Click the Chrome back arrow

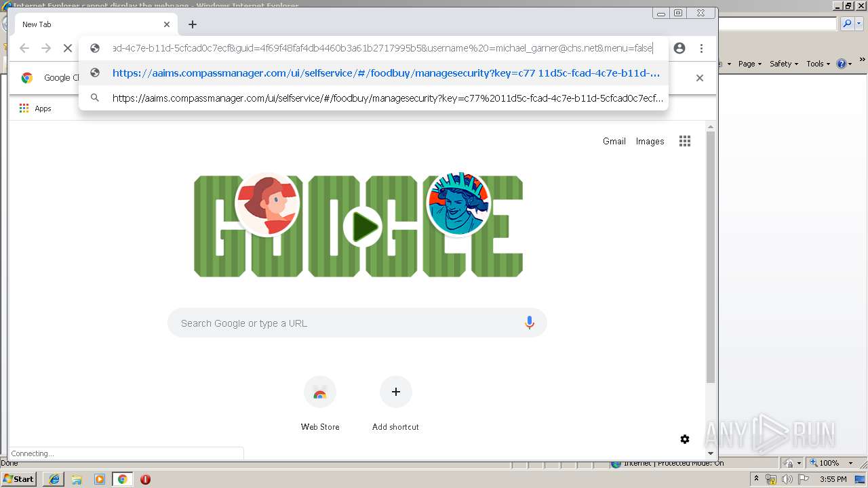(24, 48)
